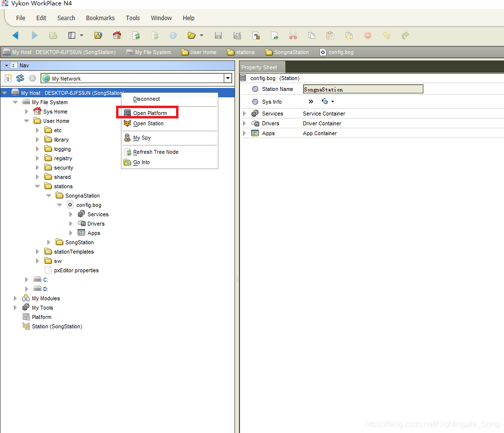Click the Undo arrow icon
This screenshot has width=504, height=433.
[x=386, y=35]
